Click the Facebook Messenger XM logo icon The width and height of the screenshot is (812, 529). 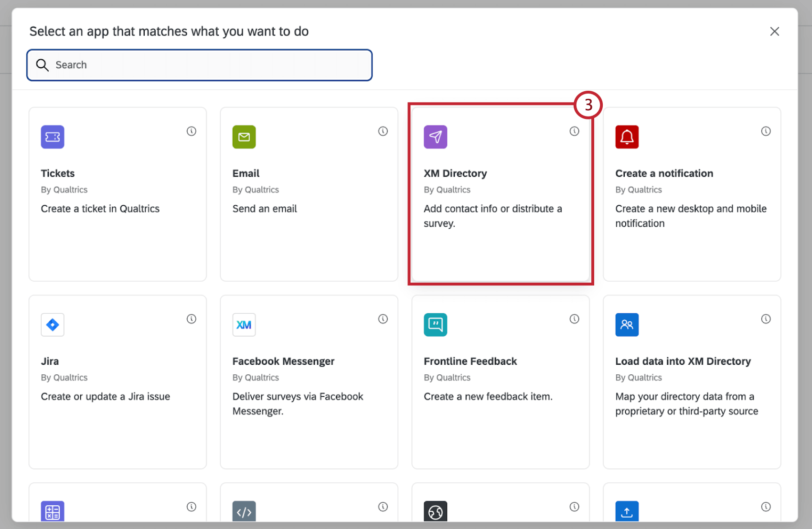244,325
